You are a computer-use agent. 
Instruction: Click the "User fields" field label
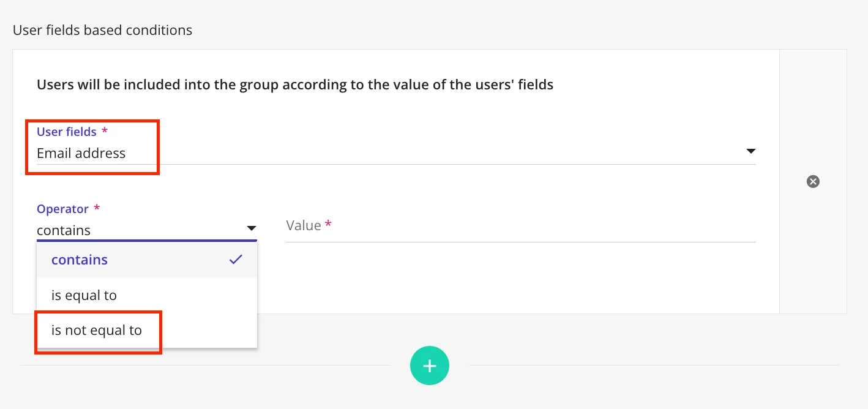pyautogui.click(x=67, y=132)
